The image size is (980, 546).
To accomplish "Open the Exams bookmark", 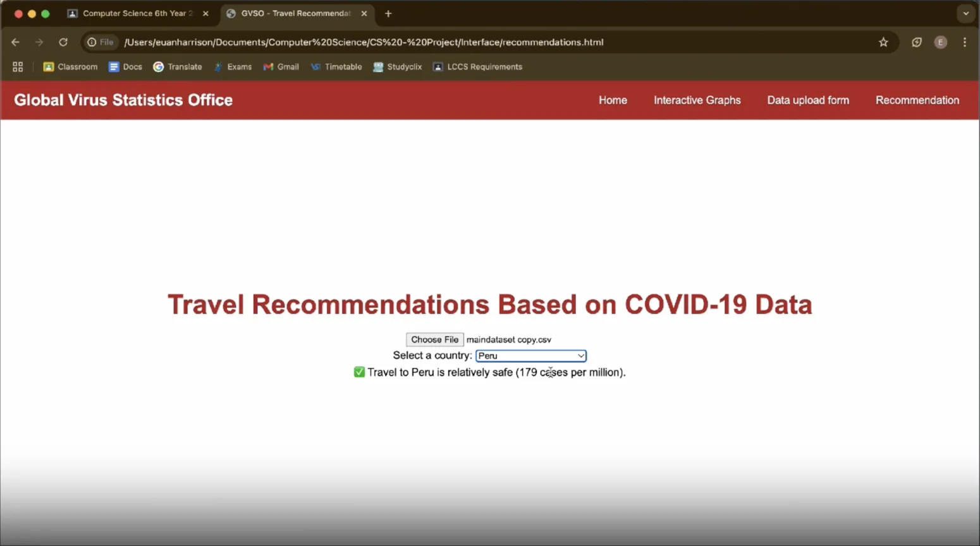I will pos(233,67).
